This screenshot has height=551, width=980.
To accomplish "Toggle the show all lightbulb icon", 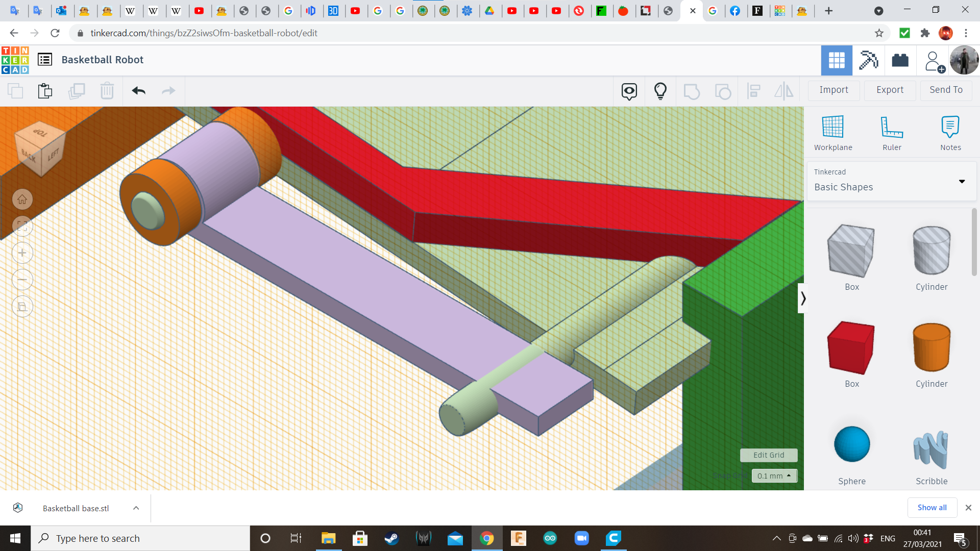I will click(x=660, y=91).
